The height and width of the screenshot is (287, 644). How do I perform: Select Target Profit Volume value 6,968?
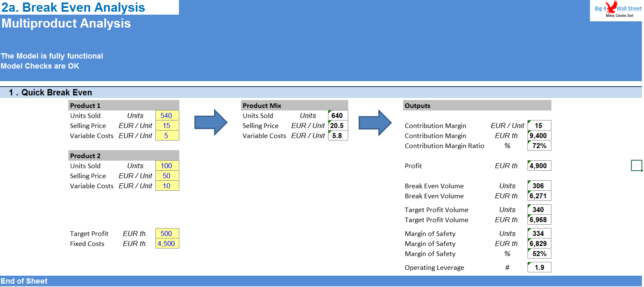click(x=540, y=220)
